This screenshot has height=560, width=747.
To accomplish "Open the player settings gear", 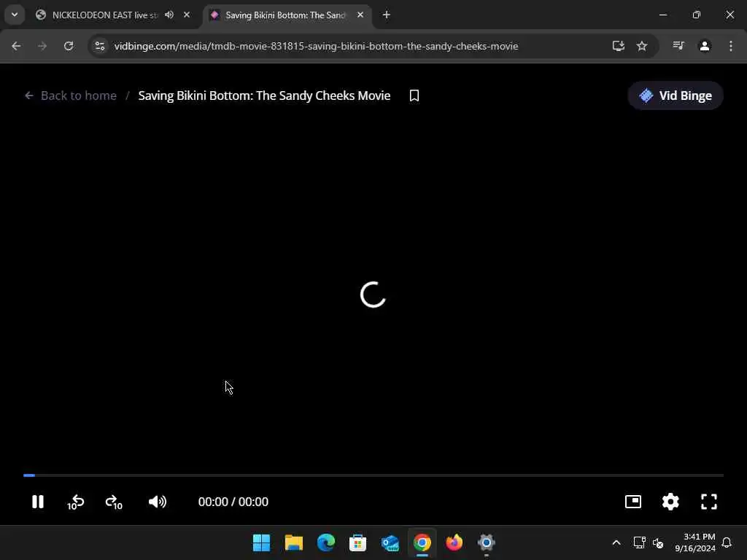I will click(670, 502).
